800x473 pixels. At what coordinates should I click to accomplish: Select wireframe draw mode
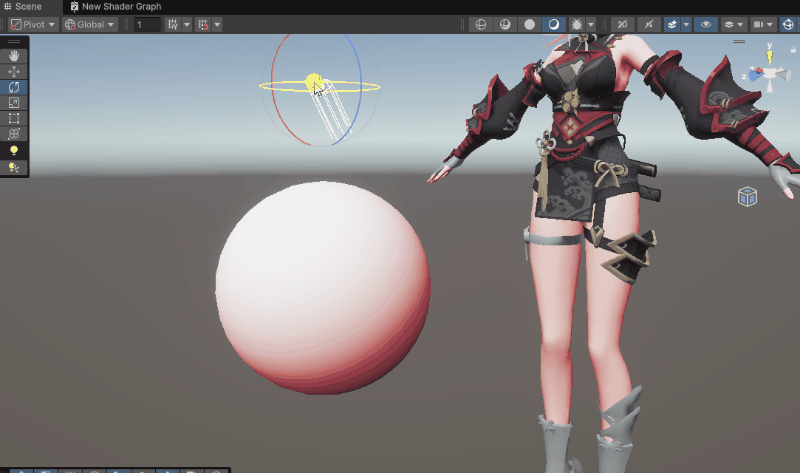[x=481, y=24]
